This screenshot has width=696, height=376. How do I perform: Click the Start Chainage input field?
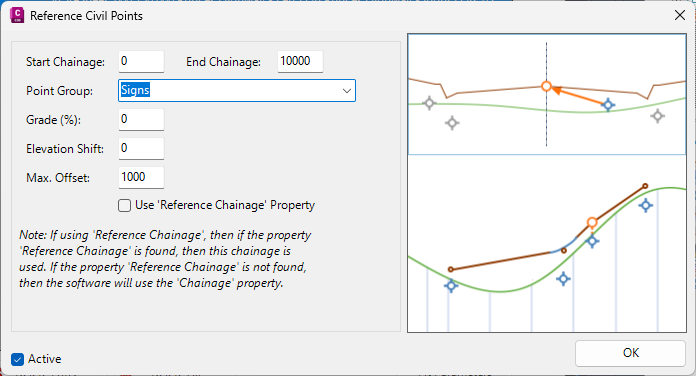click(141, 61)
